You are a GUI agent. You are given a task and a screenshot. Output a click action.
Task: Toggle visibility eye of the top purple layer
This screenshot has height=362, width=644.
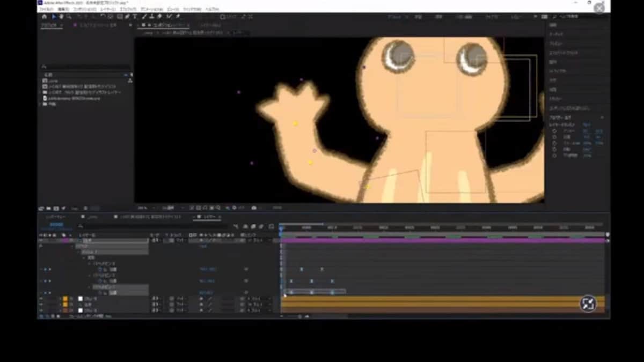(41, 241)
